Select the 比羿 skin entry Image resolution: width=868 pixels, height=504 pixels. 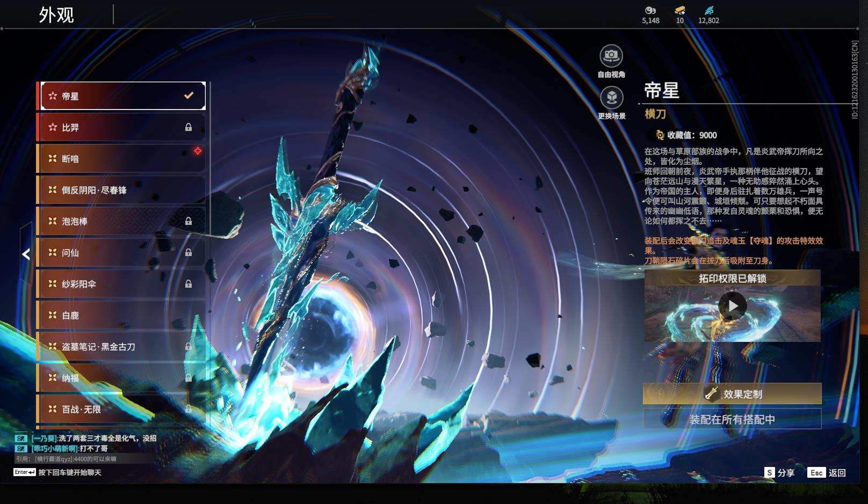point(122,127)
